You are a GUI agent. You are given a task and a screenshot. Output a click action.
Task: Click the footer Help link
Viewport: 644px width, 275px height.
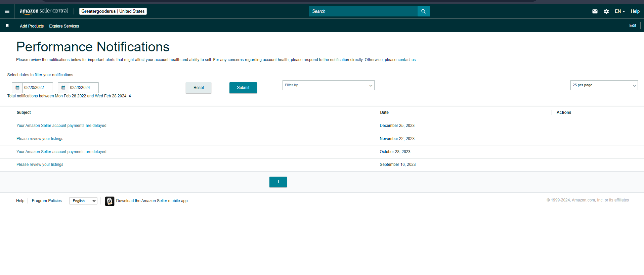[20, 201]
